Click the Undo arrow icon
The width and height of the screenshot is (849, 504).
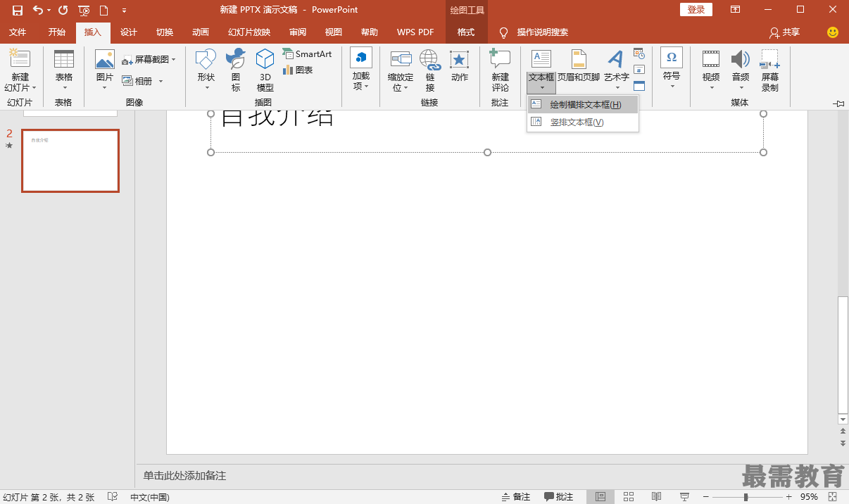(x=38, y=10)
